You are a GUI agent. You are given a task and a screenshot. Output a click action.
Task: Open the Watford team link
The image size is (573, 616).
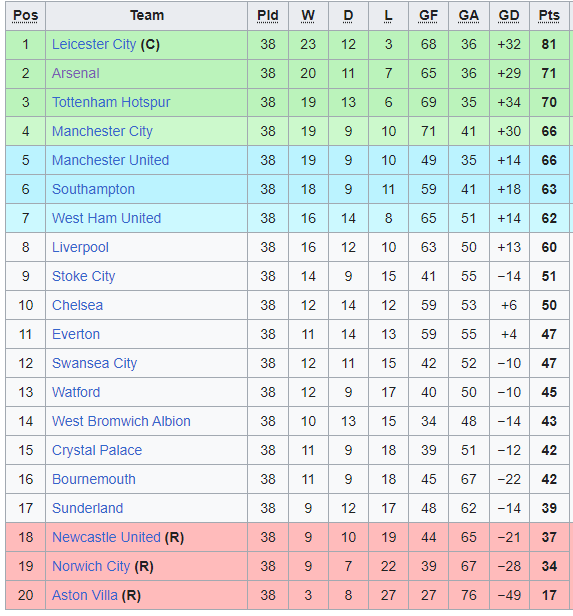tap(76, 392)
